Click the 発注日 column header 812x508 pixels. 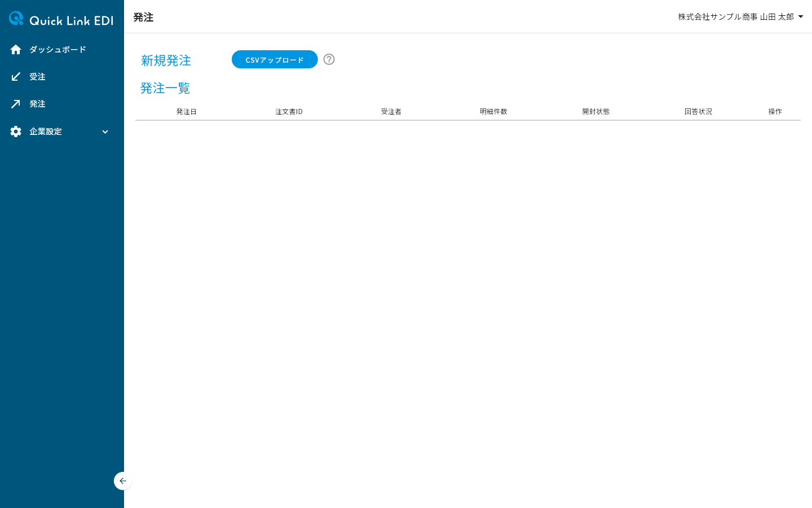click(x=187, y=112)
